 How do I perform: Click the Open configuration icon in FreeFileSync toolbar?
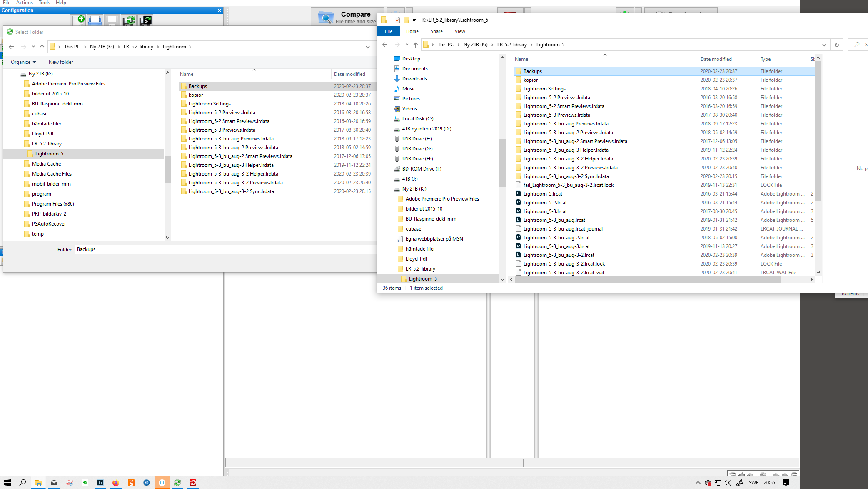(x=95, y=20)
